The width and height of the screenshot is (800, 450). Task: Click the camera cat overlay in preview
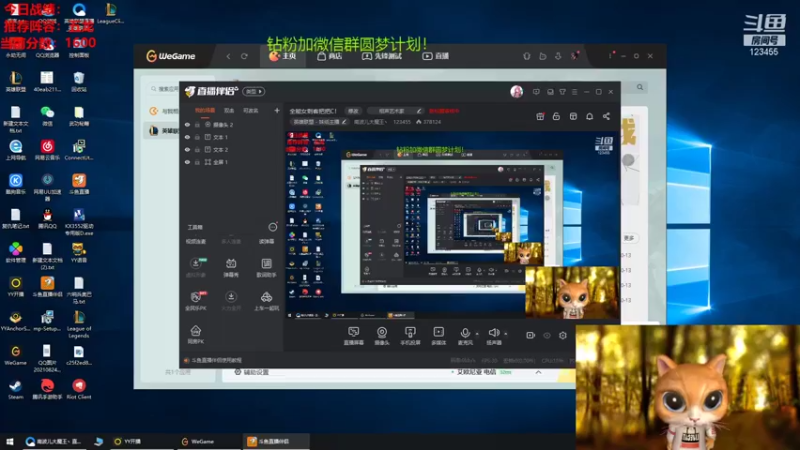tap(572, 292)
